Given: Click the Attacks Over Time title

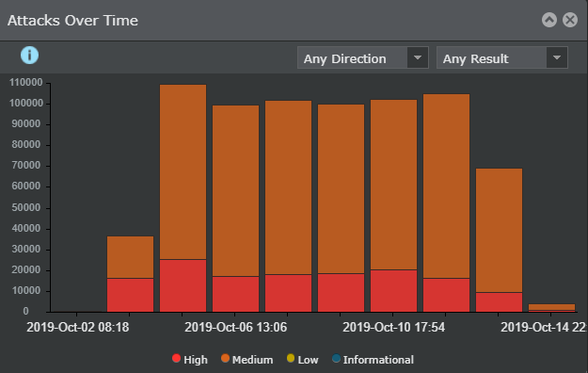Looking at the screenshot, I should click(72, 21).
